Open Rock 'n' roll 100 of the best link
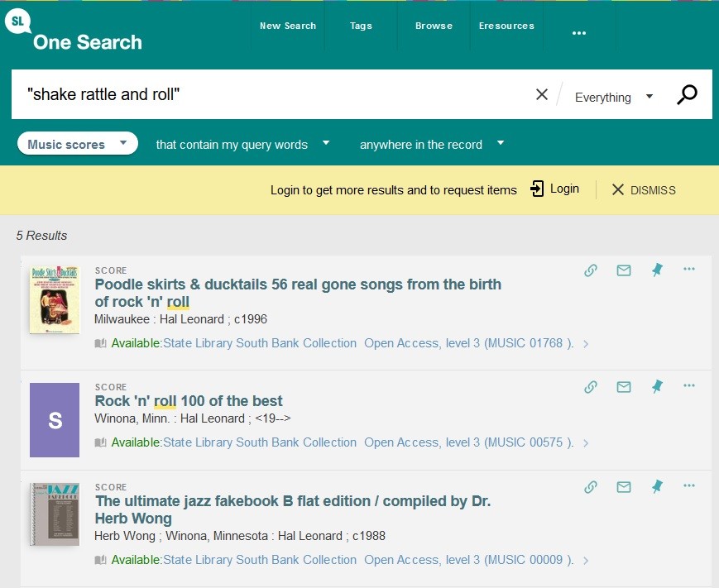719x588 pixels. (x=189, y=401)
